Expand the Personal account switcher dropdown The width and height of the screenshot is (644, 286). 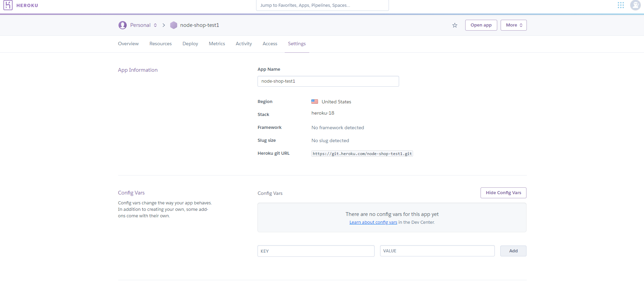155,25
